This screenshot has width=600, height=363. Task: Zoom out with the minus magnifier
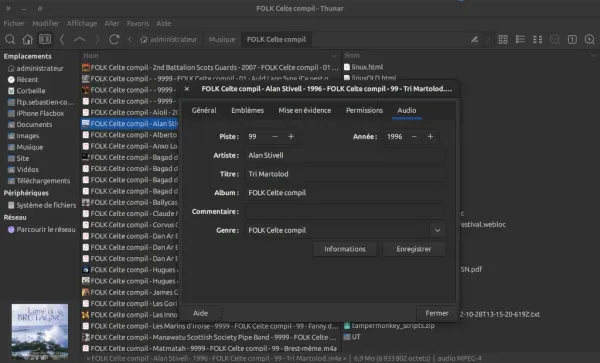(x=554, y=39)
